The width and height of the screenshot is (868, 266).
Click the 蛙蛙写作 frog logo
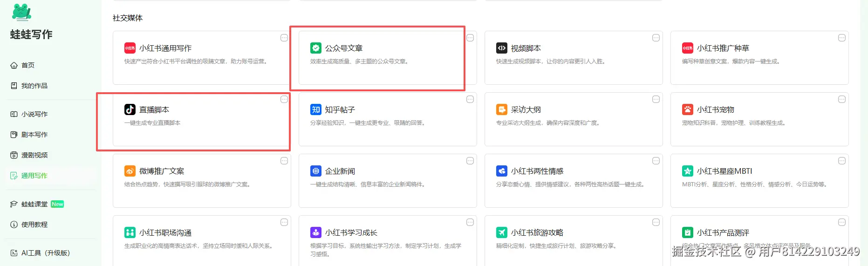(x=21, y=12)
